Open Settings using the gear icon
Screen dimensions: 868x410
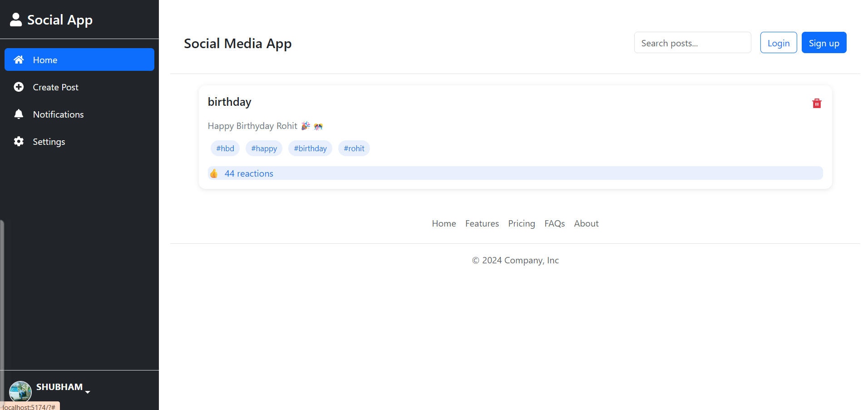(x=19, y=141)
